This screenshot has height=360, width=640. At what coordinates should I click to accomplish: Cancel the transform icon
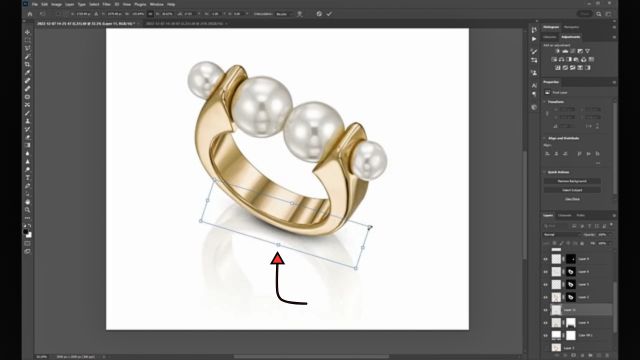point(319,14)
